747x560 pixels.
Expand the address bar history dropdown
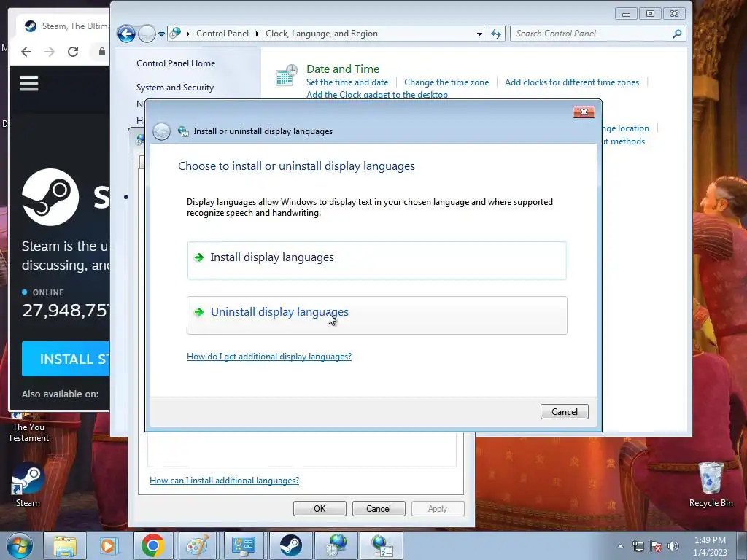click(479, 34)
